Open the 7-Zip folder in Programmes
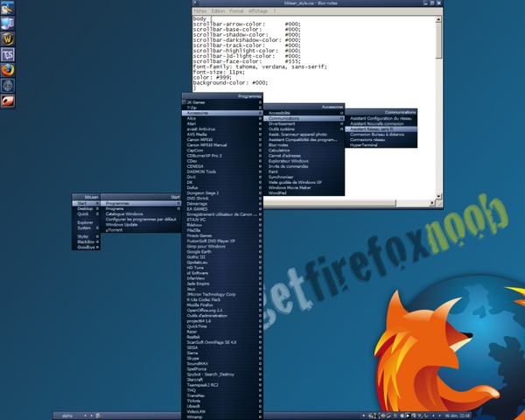 pos(222,108)
